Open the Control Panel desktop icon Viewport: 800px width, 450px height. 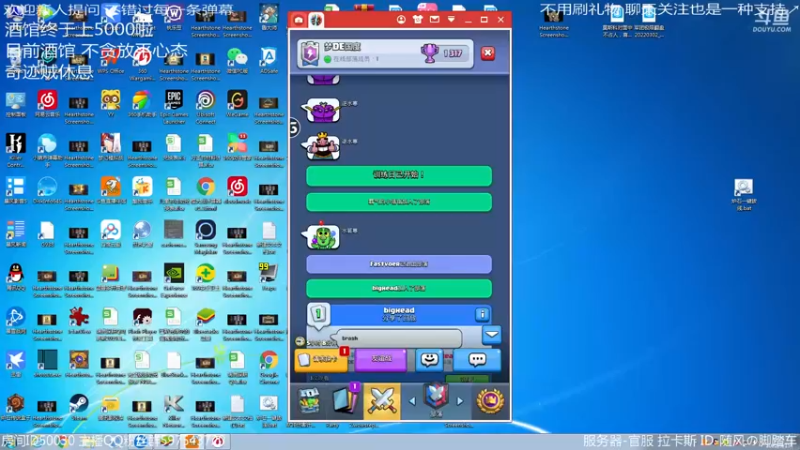16,104
